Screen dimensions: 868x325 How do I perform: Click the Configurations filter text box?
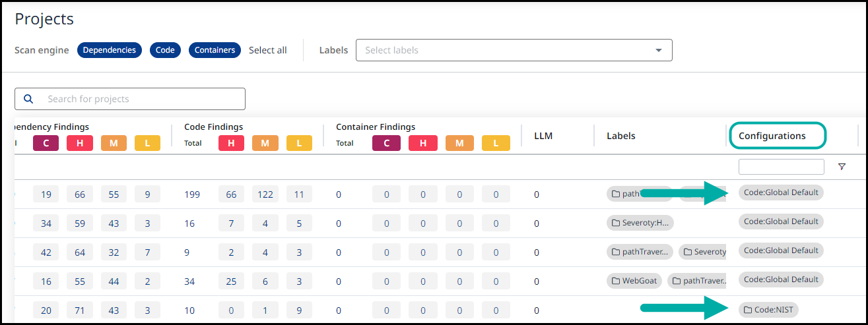click(781, 167)
